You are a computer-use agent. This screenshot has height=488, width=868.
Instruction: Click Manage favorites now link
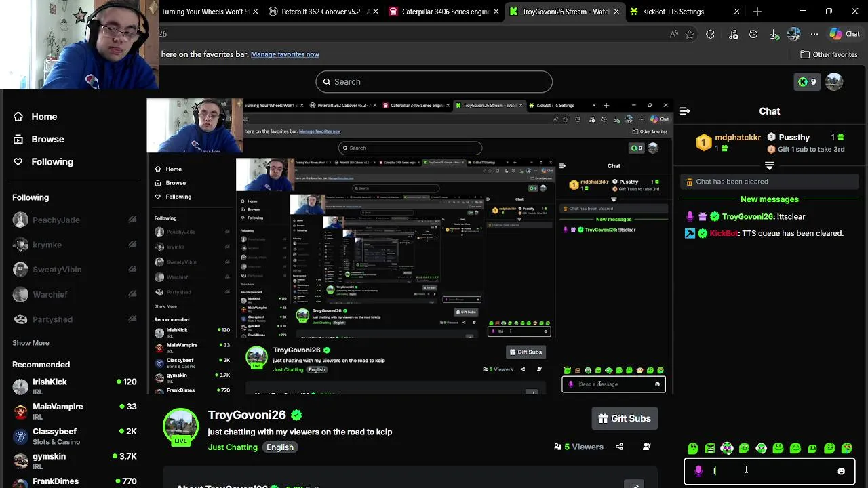click(285, 54)
